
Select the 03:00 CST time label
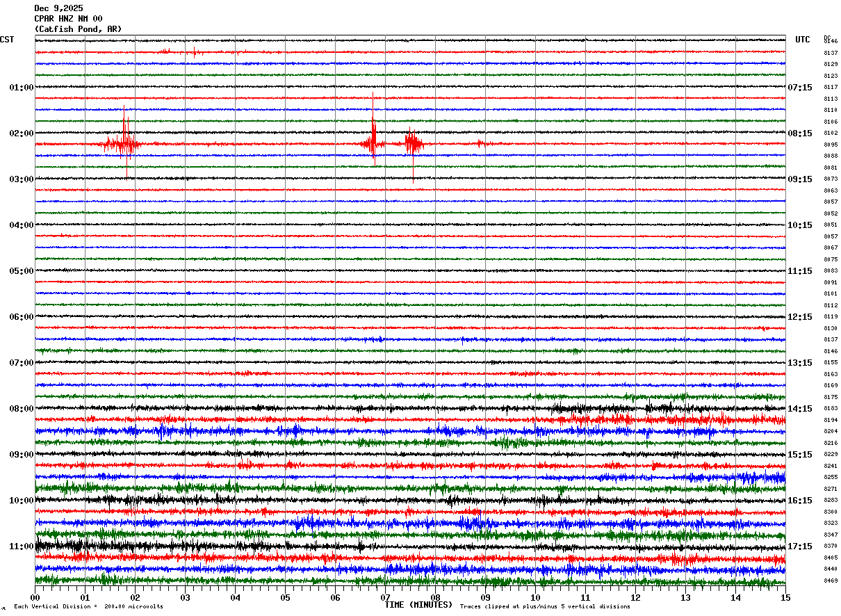(22, 179)
